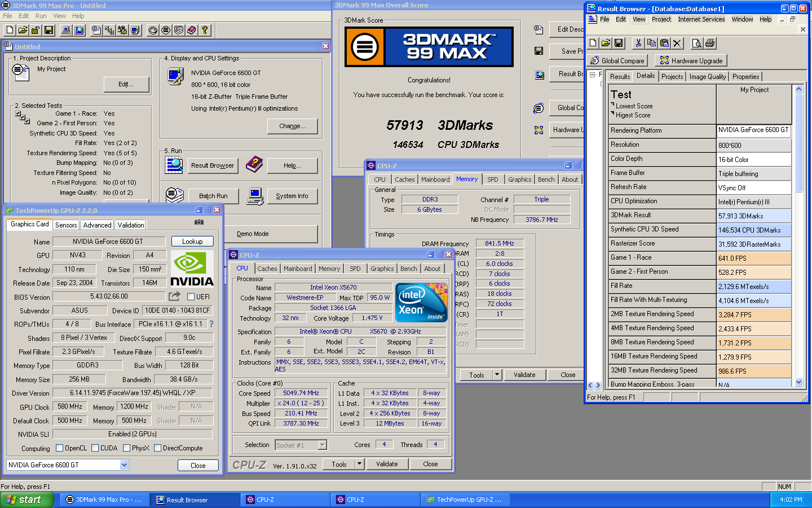Screen dimensions: 812x508
Task: Open Run menu in 3DMark 99 Max
Action: pos(41,16)
